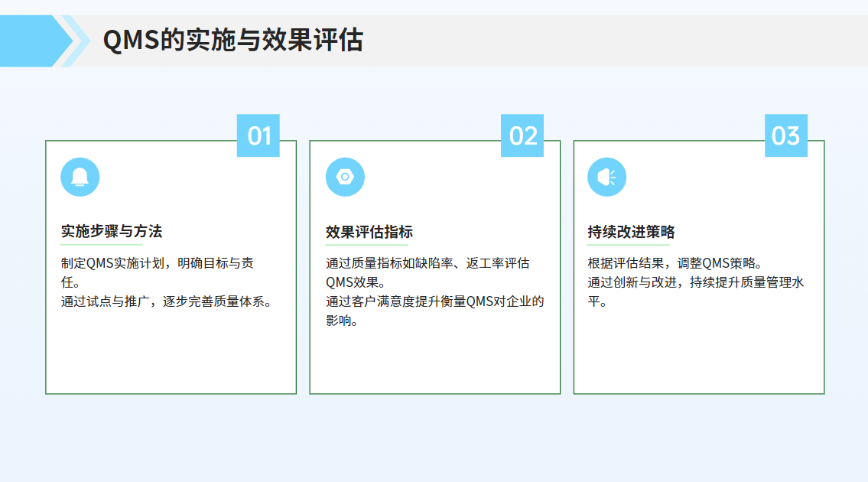Screen dimensions: 868x482
Task: Click the hexagon nut icon in card 02
Action: (345, 177)
